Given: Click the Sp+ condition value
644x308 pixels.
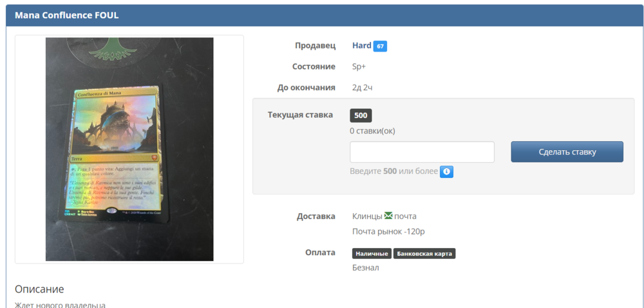Looking at the screenshot, I should (359, 66).
